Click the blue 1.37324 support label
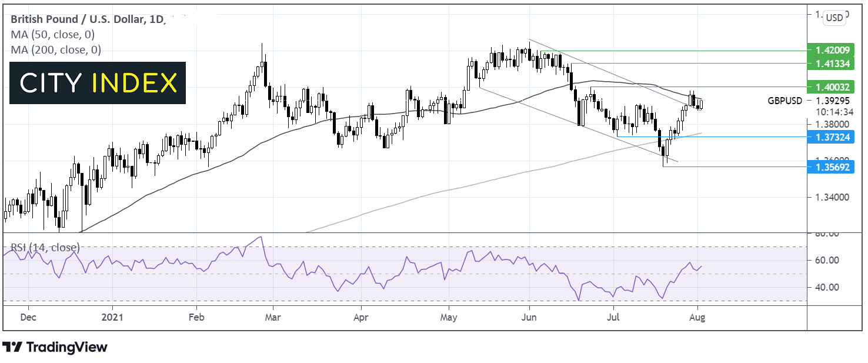868x363 pixels. point(831,137)
